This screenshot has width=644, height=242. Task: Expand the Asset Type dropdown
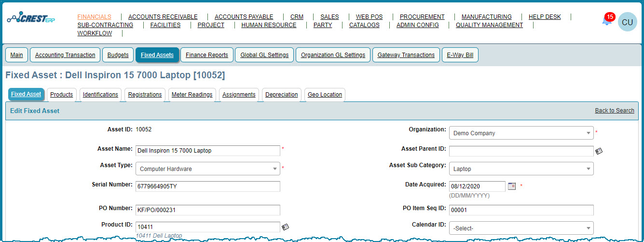(207, 169)
